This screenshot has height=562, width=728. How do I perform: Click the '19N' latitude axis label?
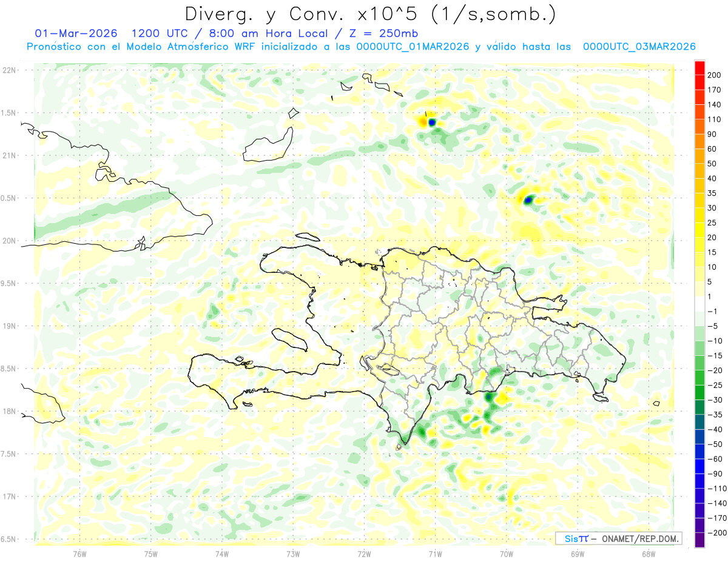[x=8, y=326]
